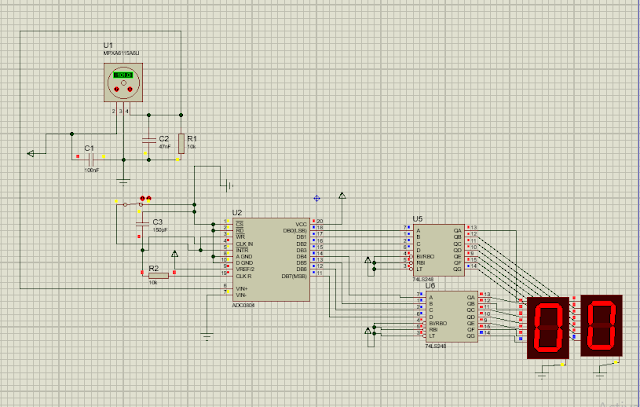Screen dimensions: 640x407
Task: Select the power terminal left of U5 RBI pin
Action: (368, 260)
